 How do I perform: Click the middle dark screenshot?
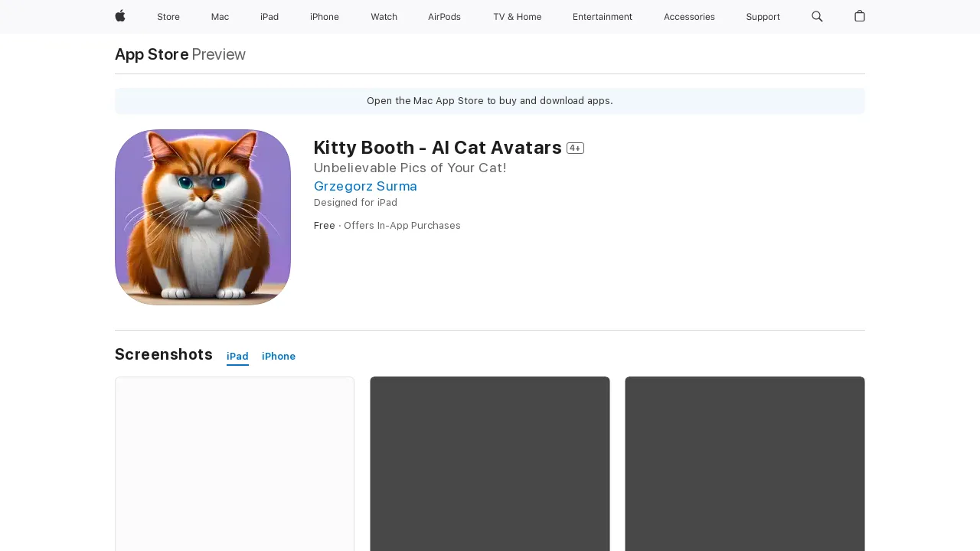pos(489,463)
